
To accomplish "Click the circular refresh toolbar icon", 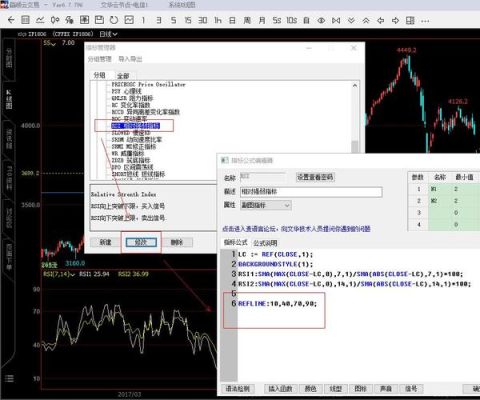I will (x=114, y=20).
